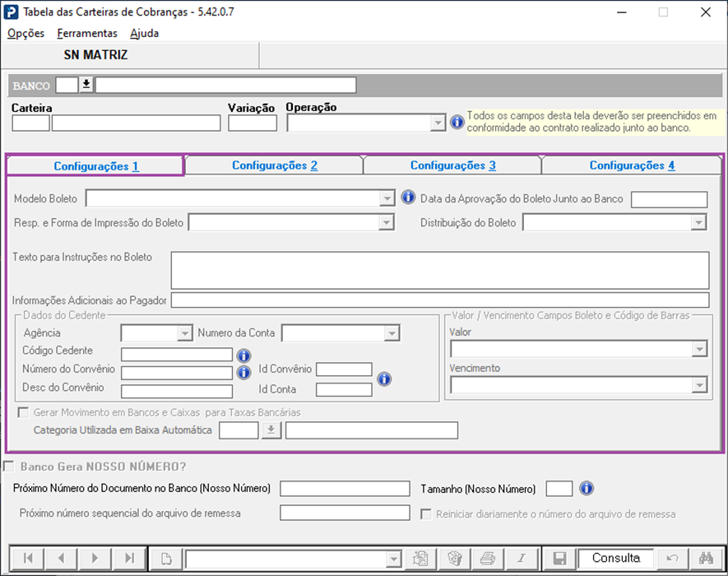This screenshot has width=728, height=576.
Task: Click the recycle bin delete icon
Action: (454, 558)
